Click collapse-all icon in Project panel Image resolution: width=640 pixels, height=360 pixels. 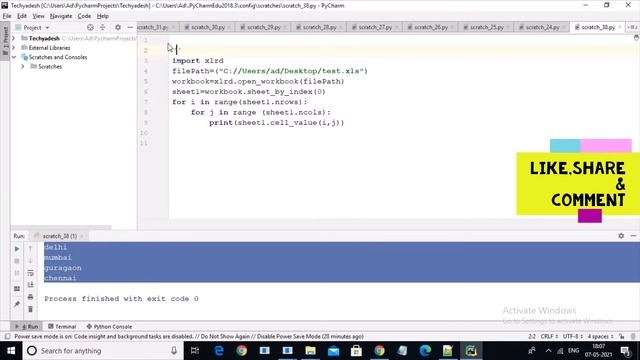(x=103, y=27)
